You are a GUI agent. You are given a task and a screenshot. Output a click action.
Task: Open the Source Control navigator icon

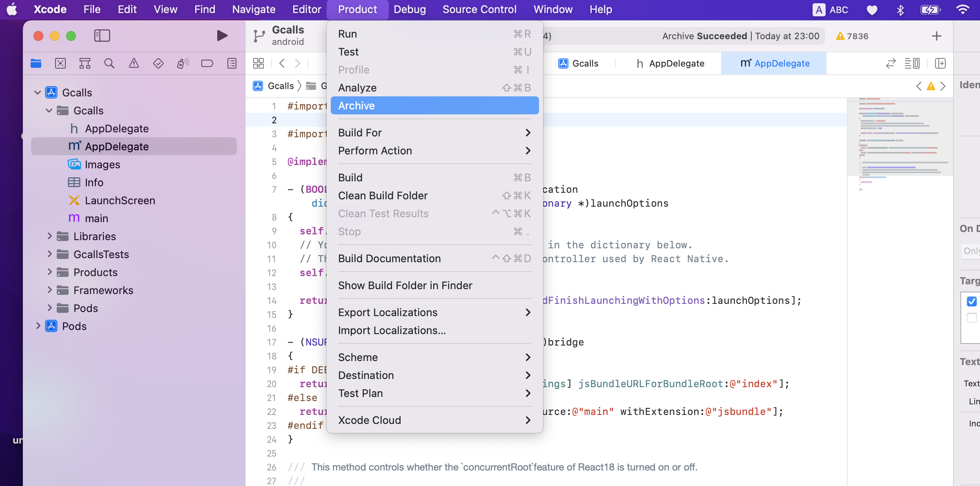[60, 63]
